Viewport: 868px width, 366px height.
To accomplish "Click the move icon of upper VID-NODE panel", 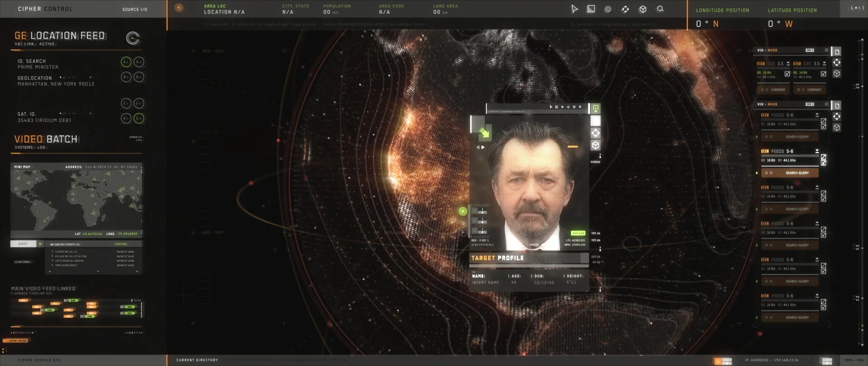I will click(x=837, y=62).
